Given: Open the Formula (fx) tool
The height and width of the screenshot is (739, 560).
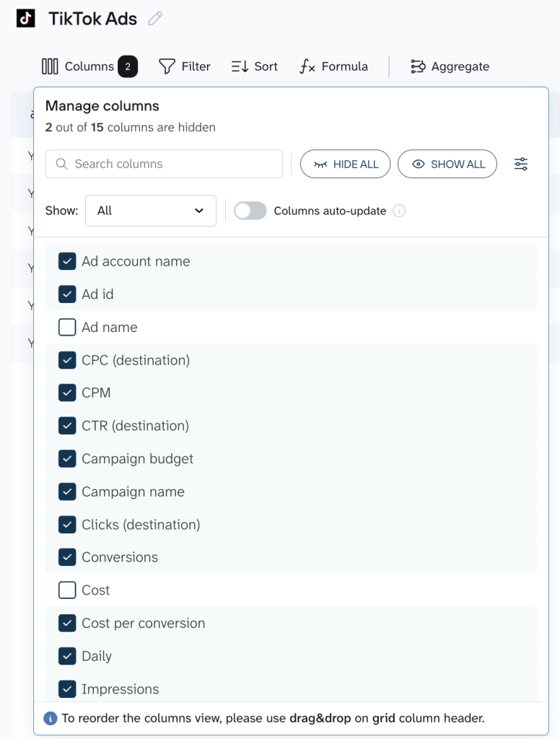Looking at the screenshot, I should coord(332,66).
